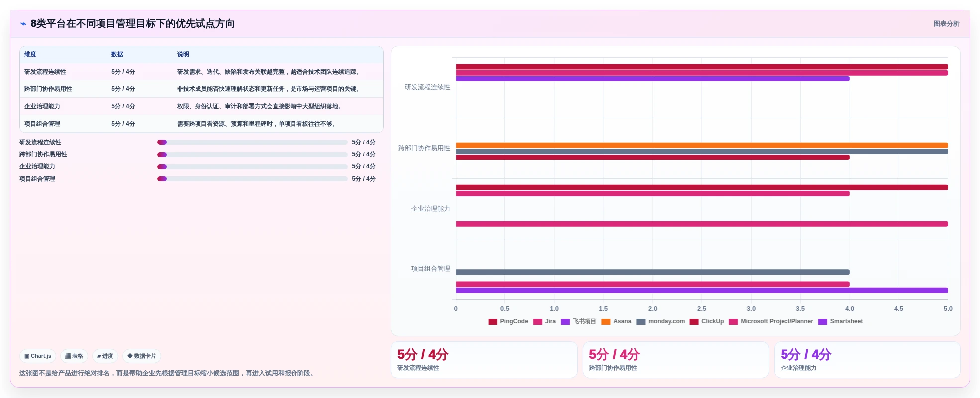
Task: Click the blue icon before the title
Action: tap(23, 24)
